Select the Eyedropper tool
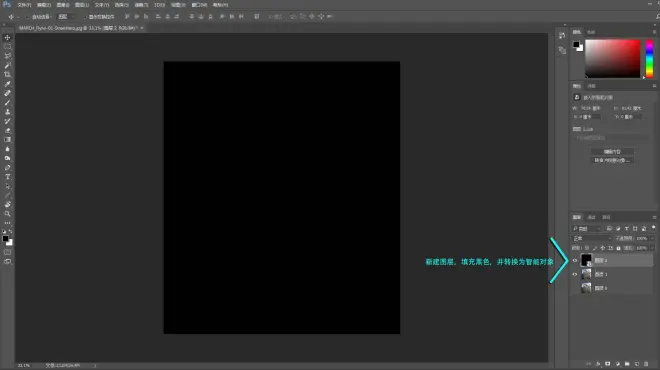 [8, 84]
